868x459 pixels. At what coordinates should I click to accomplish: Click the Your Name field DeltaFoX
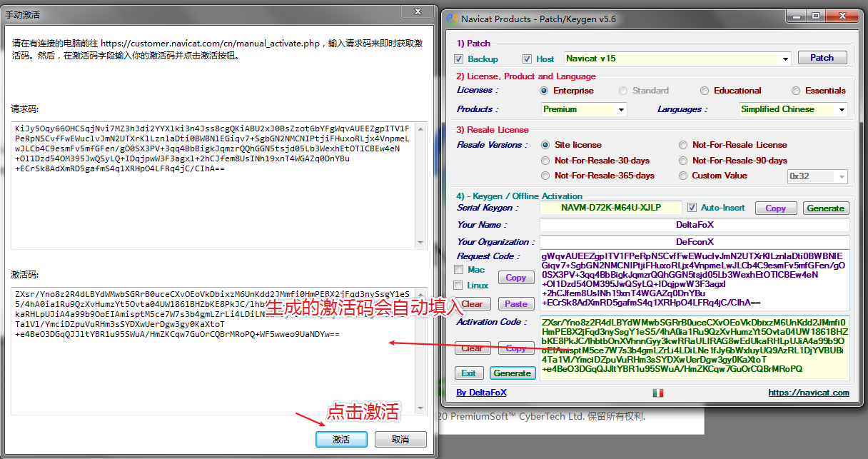(x=695, y=225)
